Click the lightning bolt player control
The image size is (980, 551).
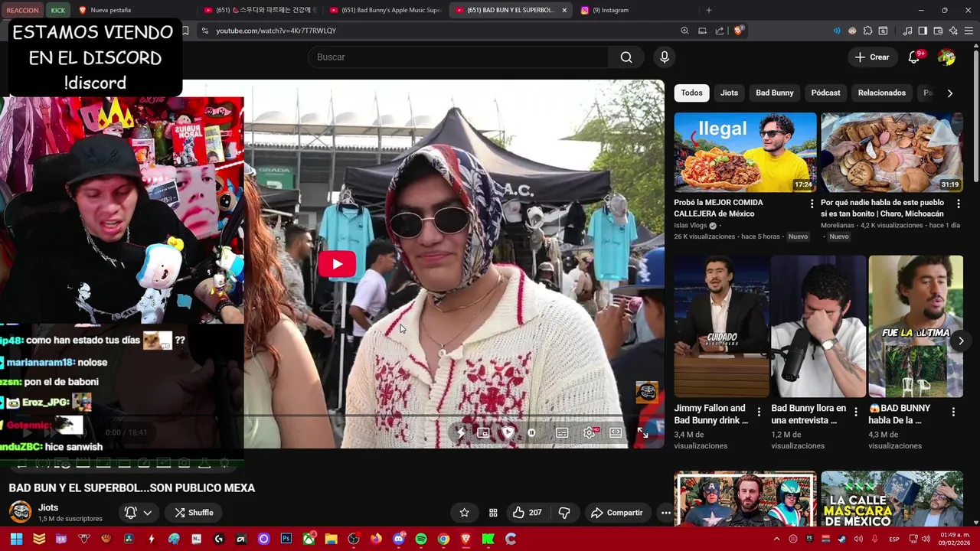click(x=461, y=432)
